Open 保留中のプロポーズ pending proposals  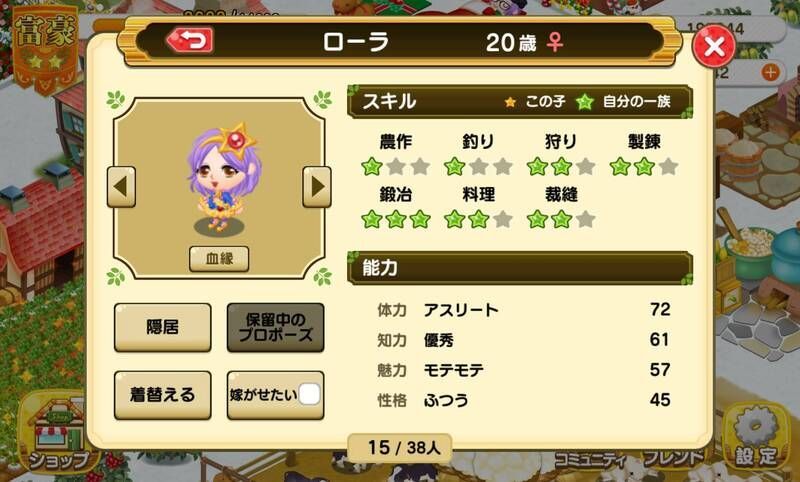276,327
